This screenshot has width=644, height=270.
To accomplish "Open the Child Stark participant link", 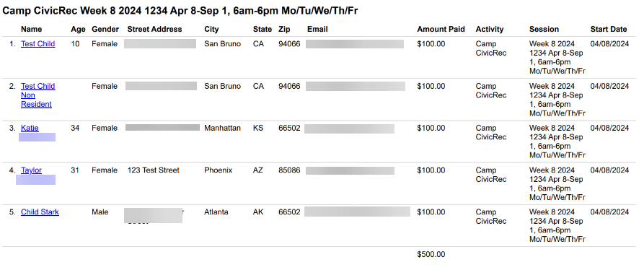I will [x=40, y=212].
